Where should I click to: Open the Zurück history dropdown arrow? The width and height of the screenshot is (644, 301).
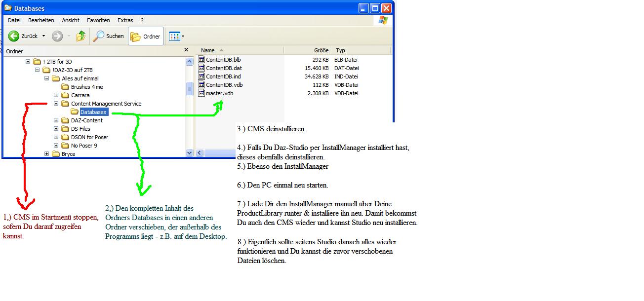click(43, 36)
